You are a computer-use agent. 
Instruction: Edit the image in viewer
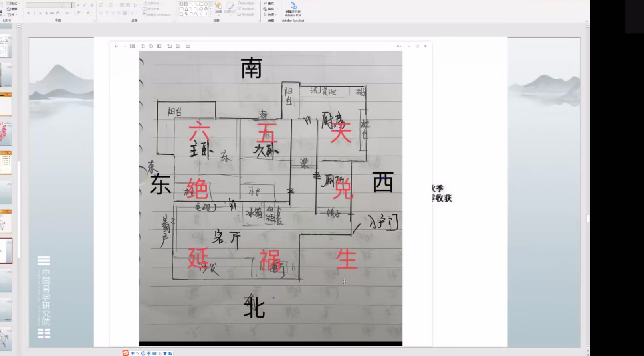[178, 46]
